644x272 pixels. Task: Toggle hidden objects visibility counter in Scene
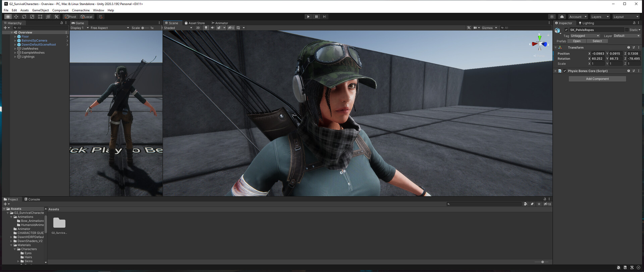tap(231, 28)
